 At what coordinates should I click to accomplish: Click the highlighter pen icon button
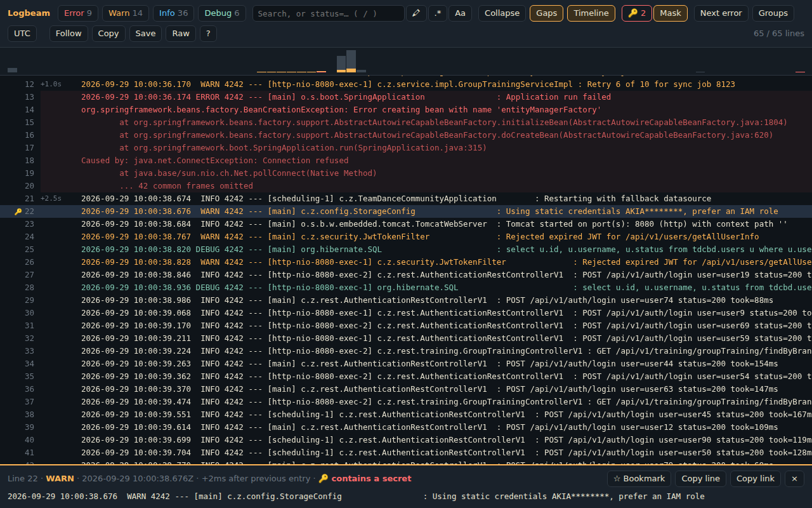click(416, 13)
